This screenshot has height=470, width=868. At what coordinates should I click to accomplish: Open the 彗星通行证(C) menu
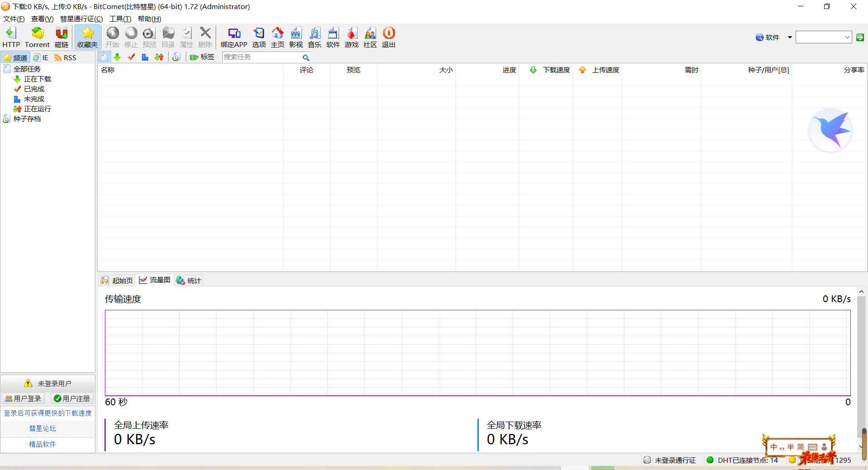tap(82, 19)
